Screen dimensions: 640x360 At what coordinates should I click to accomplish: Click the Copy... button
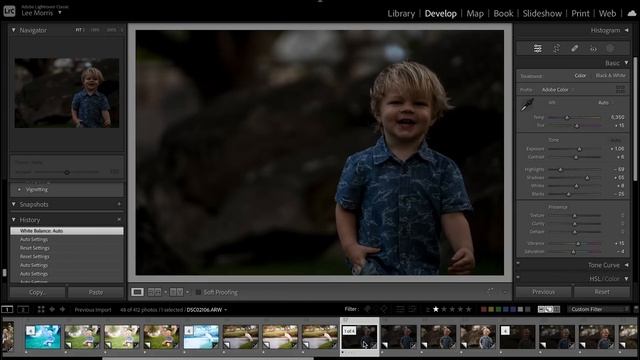pyautogui.click(x=37, y=292)
